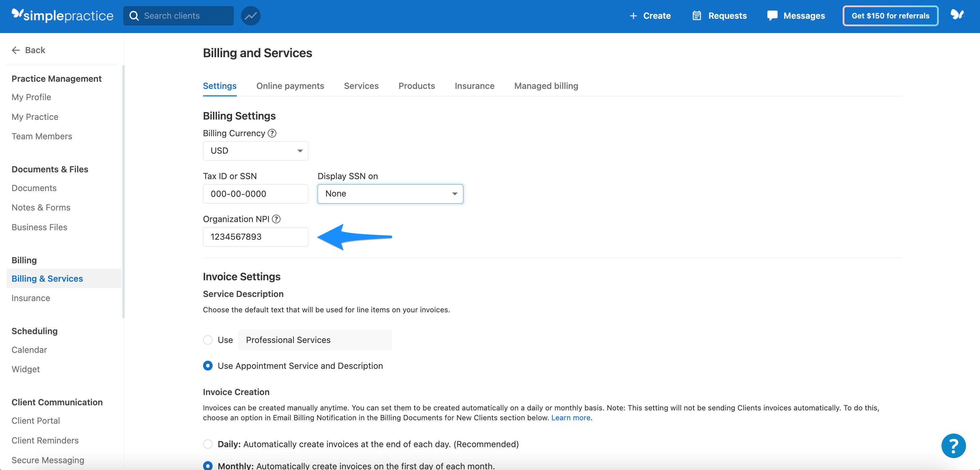Open the help question mark bubble
This screenshot has height=470, width=980.
pos(953,445)
